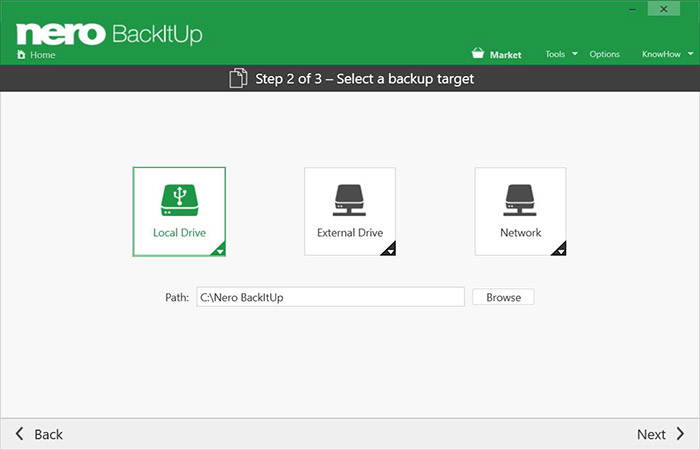
Task: Close the Nero BackItUp window
Action: pos(664,9)
